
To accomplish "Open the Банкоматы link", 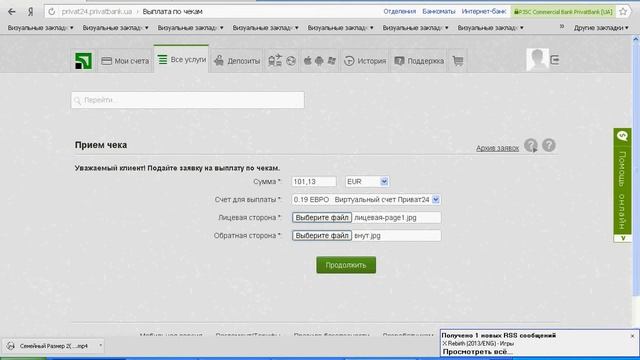I will pyautogui.click(x=438, y=11).
